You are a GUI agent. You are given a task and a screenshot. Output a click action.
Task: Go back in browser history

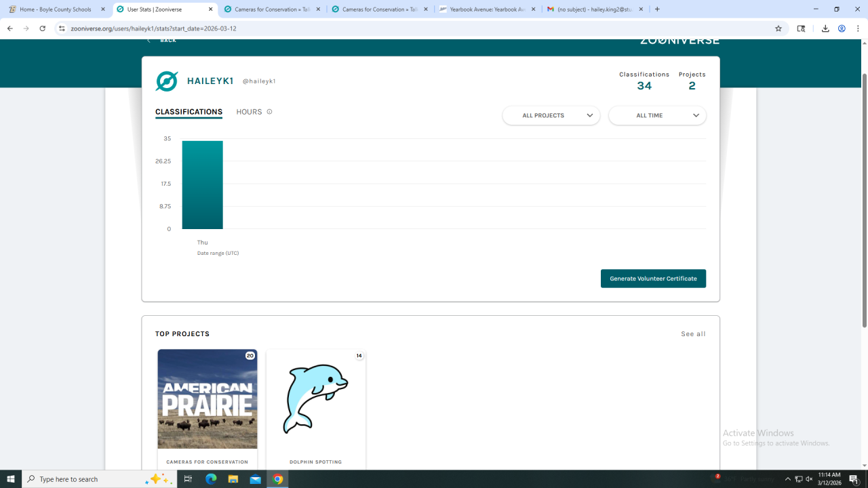tap(10, 28)
